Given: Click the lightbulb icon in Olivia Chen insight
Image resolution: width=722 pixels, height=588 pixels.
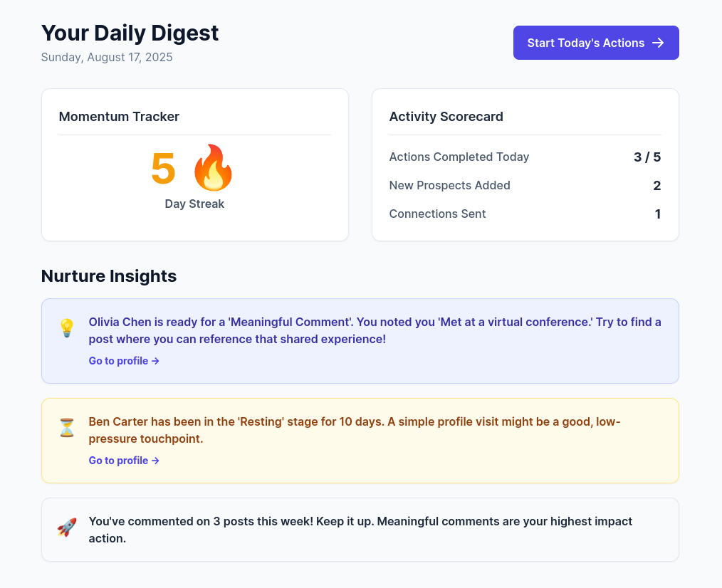Looking at the screenshot, I should 67,328.
